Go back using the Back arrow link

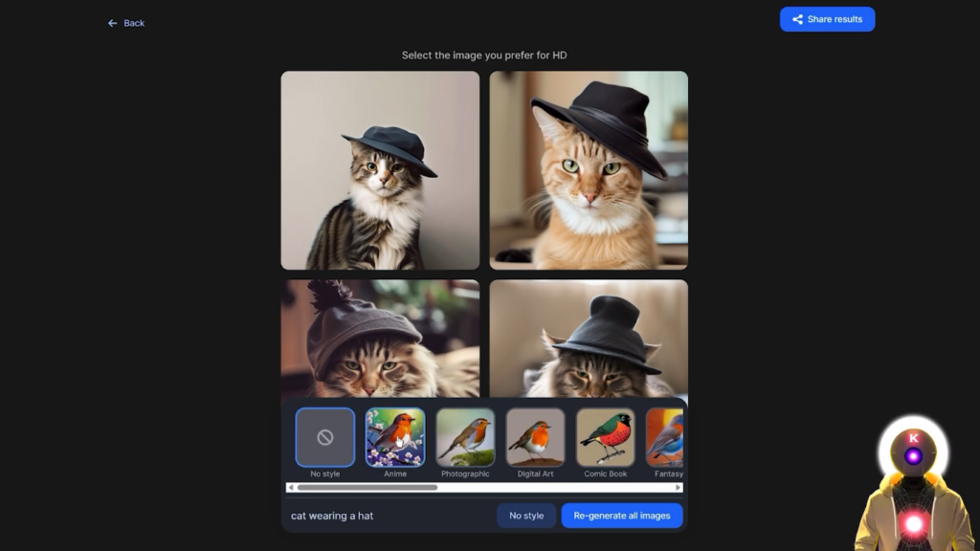coord(125,23)
